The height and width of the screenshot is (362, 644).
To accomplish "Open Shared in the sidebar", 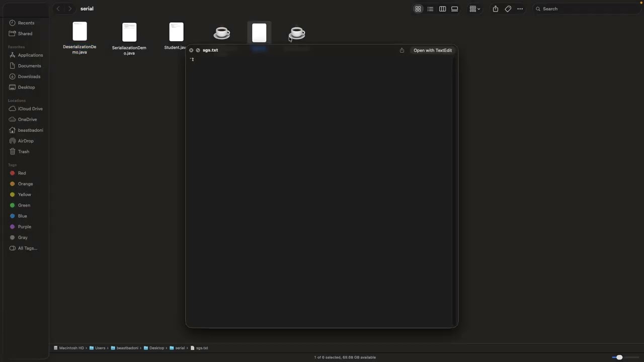I will (25, 34).
